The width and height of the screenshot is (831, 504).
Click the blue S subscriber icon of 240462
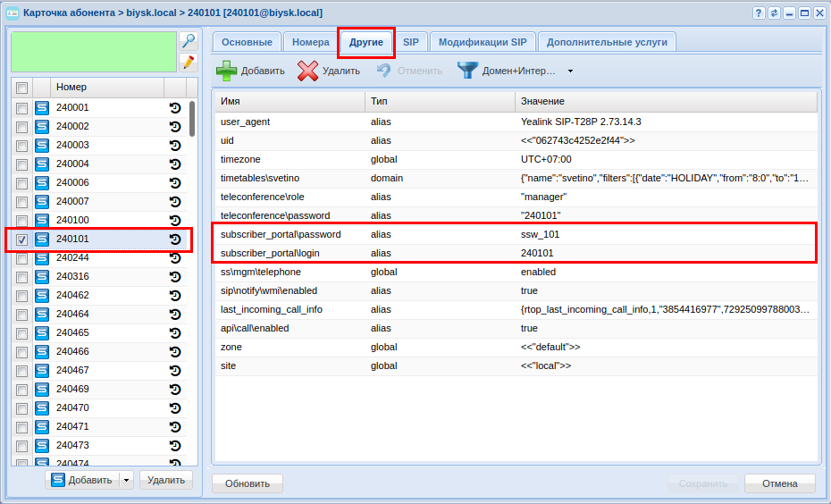point(42,295)
